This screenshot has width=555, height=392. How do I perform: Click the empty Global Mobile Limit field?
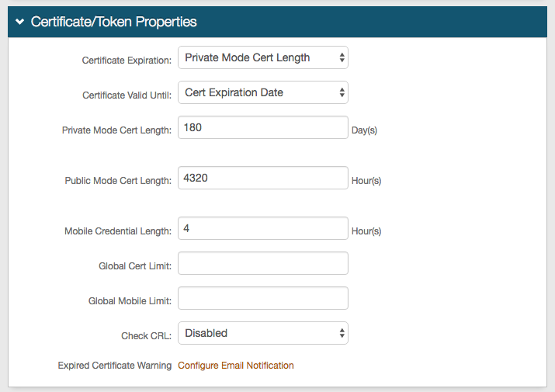(262, 298)
